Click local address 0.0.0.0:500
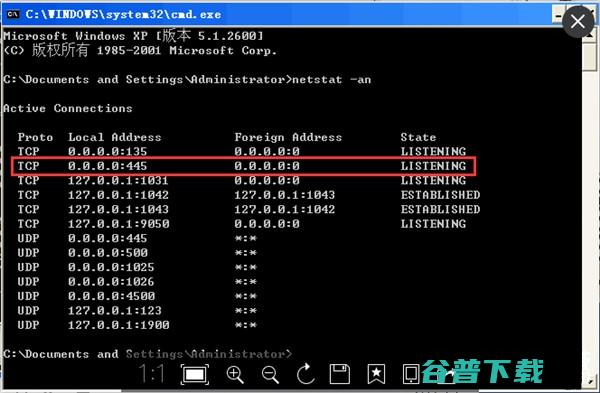 pyautogui.click(x=108, y=253)
